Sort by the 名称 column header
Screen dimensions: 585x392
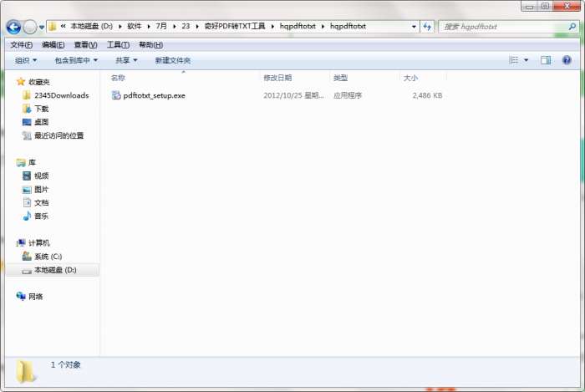(118, 78)
